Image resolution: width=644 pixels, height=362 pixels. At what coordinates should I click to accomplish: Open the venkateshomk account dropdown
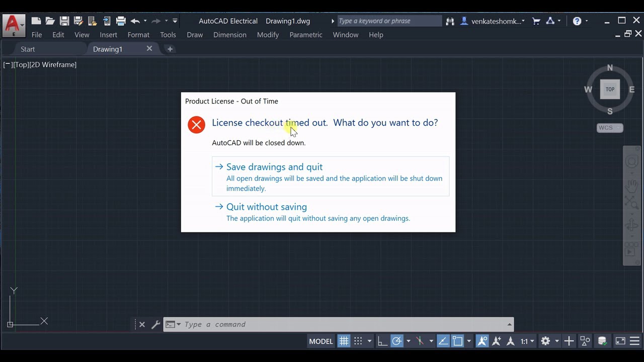click(x=492, y=21)
